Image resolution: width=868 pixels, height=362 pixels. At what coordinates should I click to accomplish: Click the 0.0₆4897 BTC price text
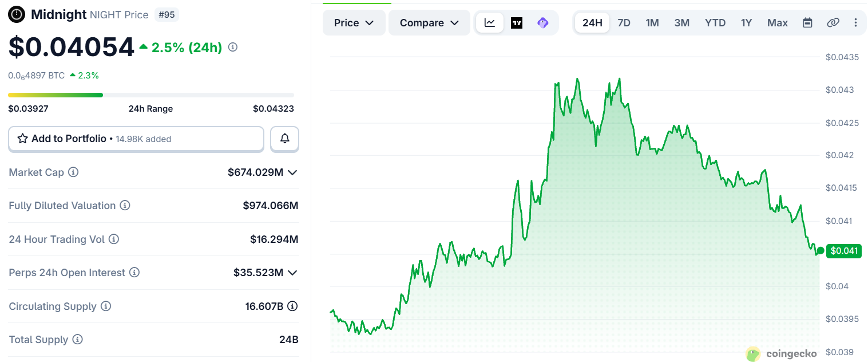[36, 75]
